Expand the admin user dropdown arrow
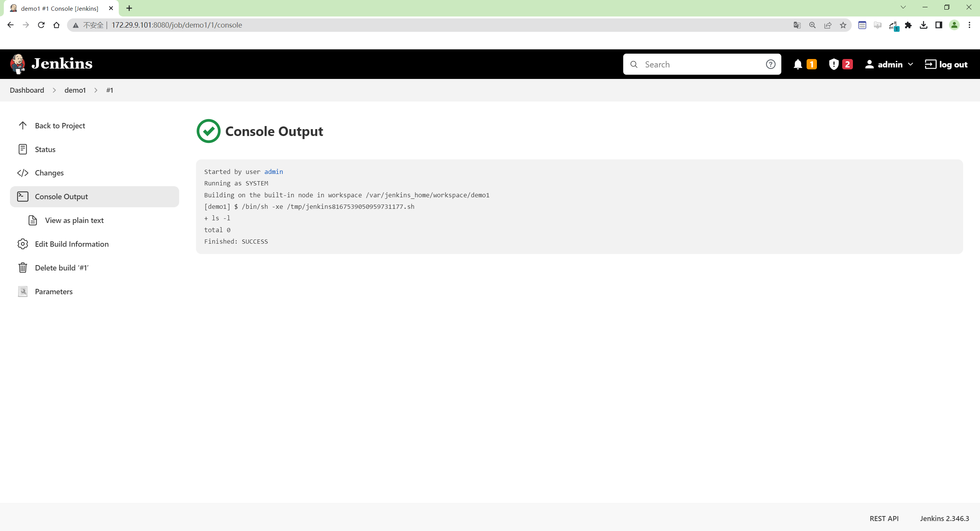Image resolution: width=980 pixels, height=531 pixels. click(x=910, y=64)
